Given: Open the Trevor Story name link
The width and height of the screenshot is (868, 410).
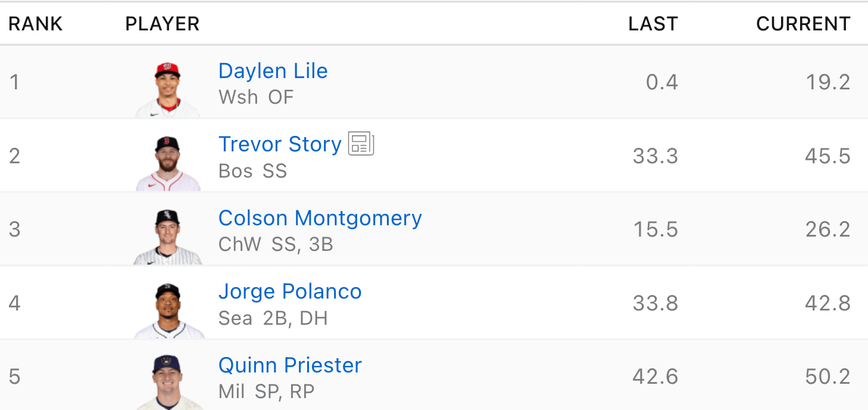Looking at the screenshot, I should pyautogui.click(x=280, y=144).
